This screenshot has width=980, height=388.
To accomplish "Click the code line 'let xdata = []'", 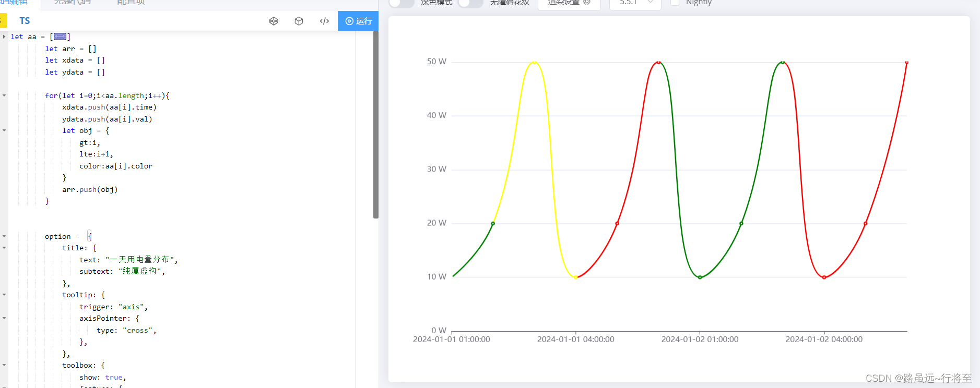I will pyautogui.click(x=75, y=60).
